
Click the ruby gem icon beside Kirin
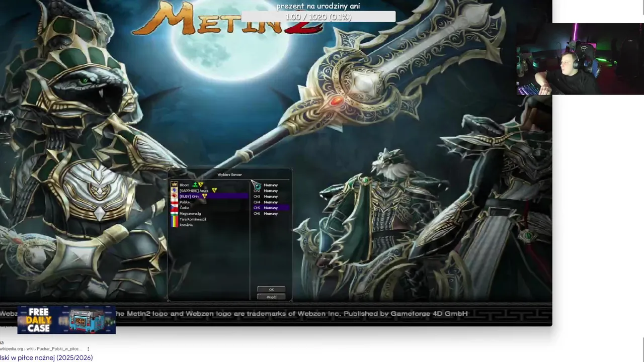point(174,196)
